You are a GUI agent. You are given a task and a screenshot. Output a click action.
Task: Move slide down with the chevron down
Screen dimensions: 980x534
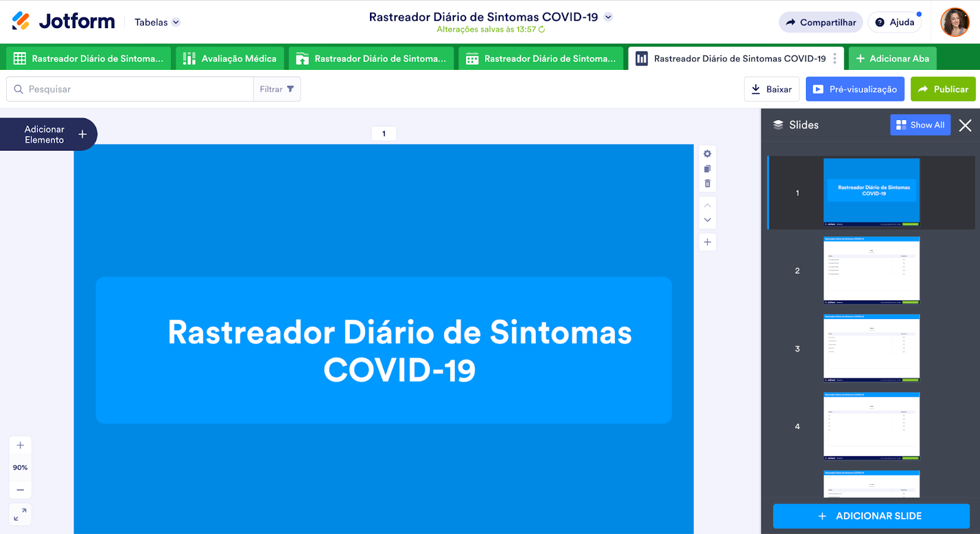(x=707, y=220)
